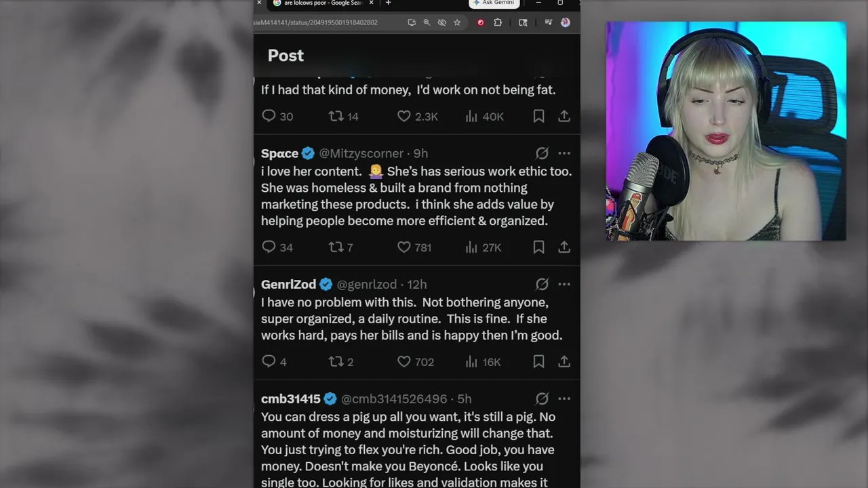Open replies on the Space post
Screen dimensions: 868x488
tap(277, 247)
